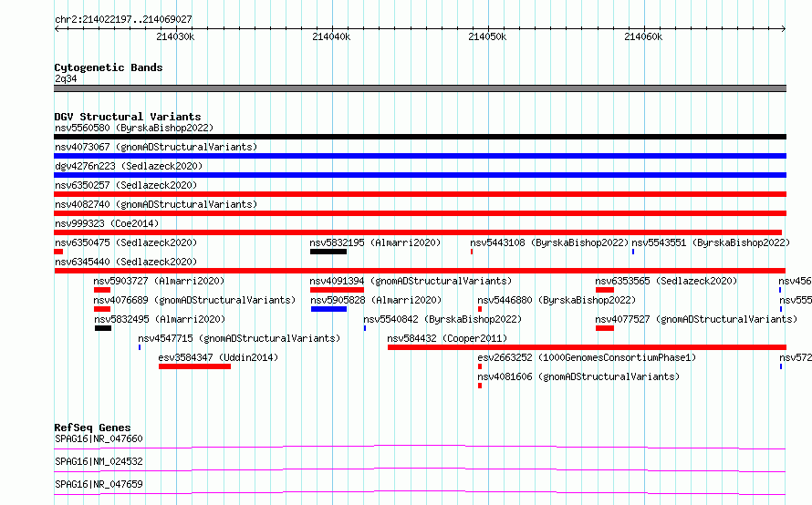The width and height of the screenshot is (812, 505).
Task: Click the left arrow of the ruler
Action: (57, 28)
